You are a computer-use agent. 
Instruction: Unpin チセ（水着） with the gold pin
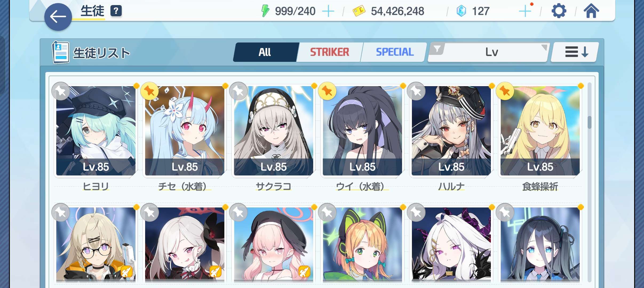tap(149, 91)
